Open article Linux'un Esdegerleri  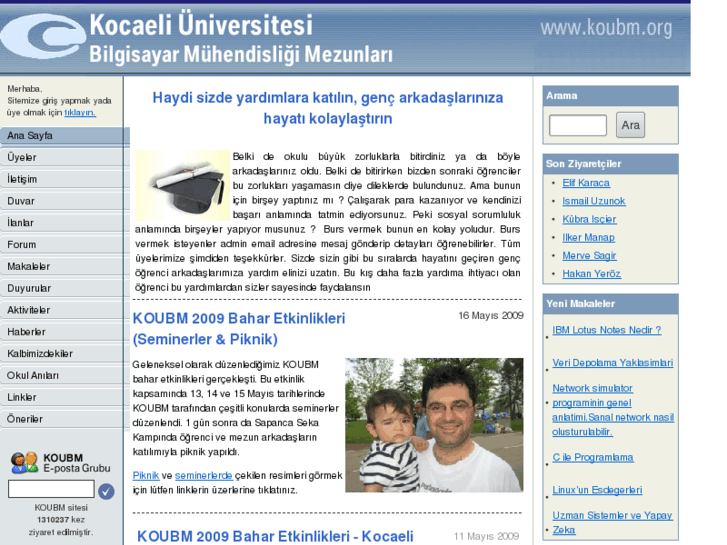click(x=597, y=490)
